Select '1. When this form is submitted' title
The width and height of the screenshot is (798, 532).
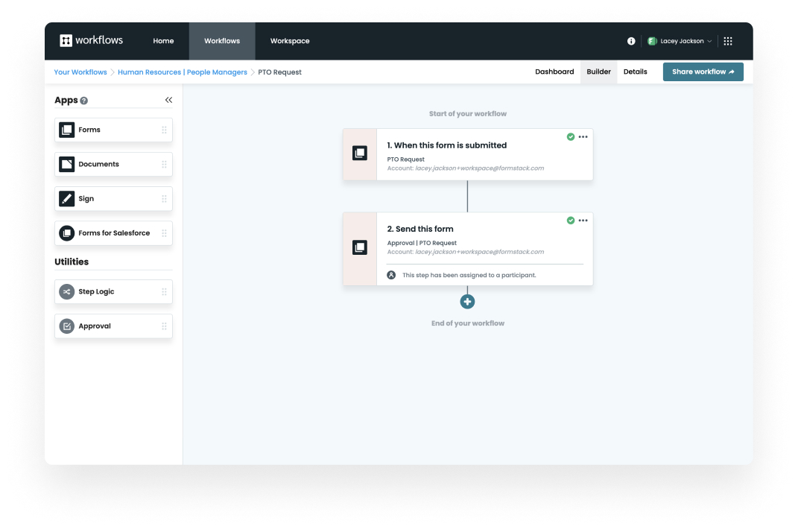(447, 145)
